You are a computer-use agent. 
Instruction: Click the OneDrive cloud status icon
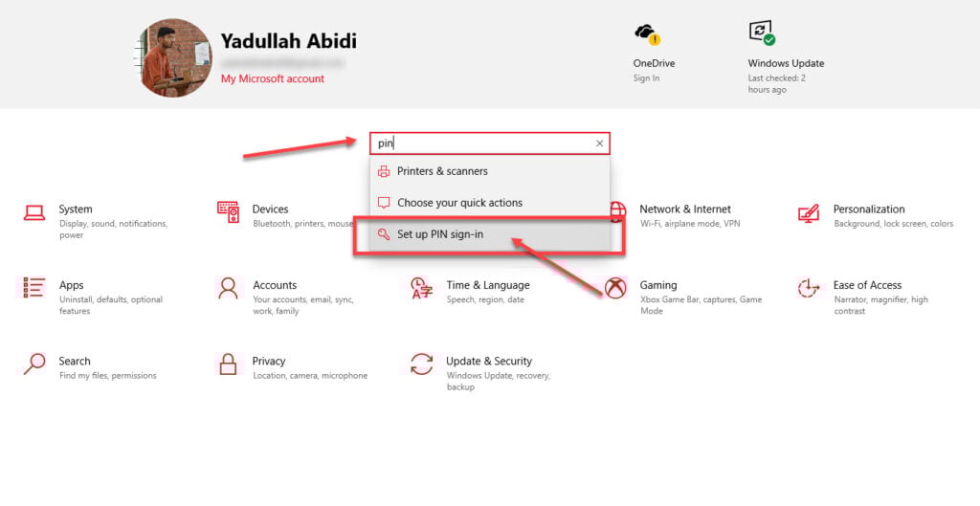click(648, 34)
